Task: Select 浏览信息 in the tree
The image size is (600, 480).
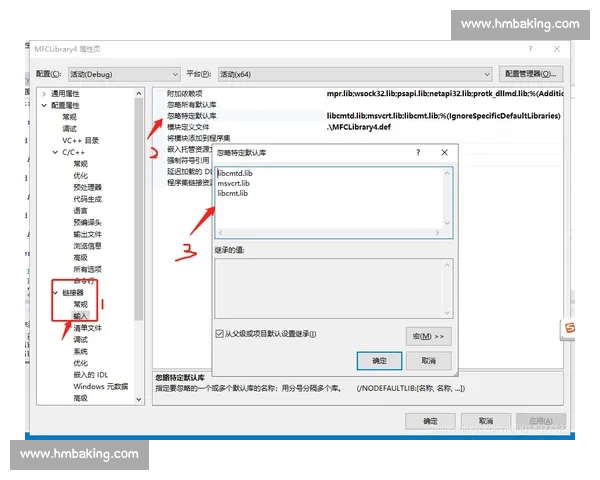Action: [88, 246]
